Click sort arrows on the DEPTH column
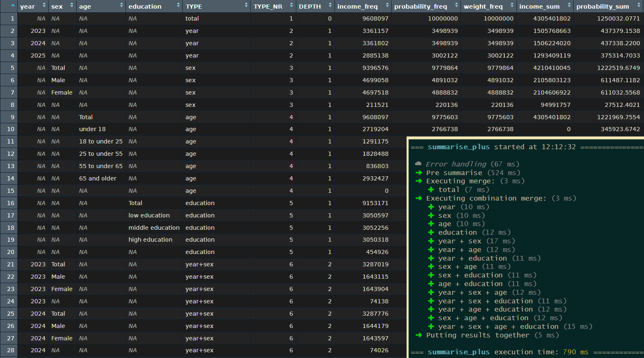644x358 pixels. point(330,6)
